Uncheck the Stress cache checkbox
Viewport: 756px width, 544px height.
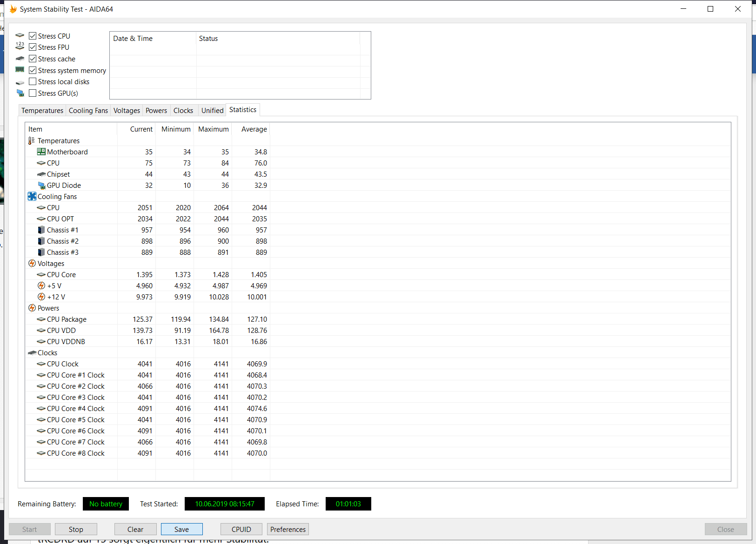pyautogui.click(x=33, y=59)
